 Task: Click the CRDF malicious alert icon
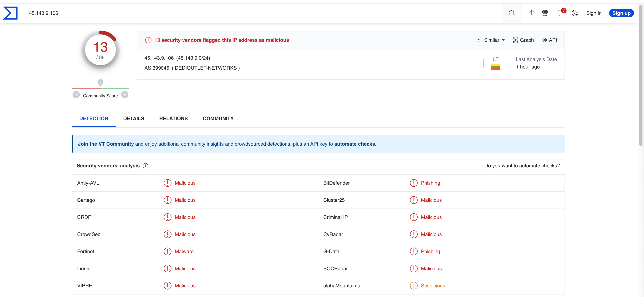167,217
